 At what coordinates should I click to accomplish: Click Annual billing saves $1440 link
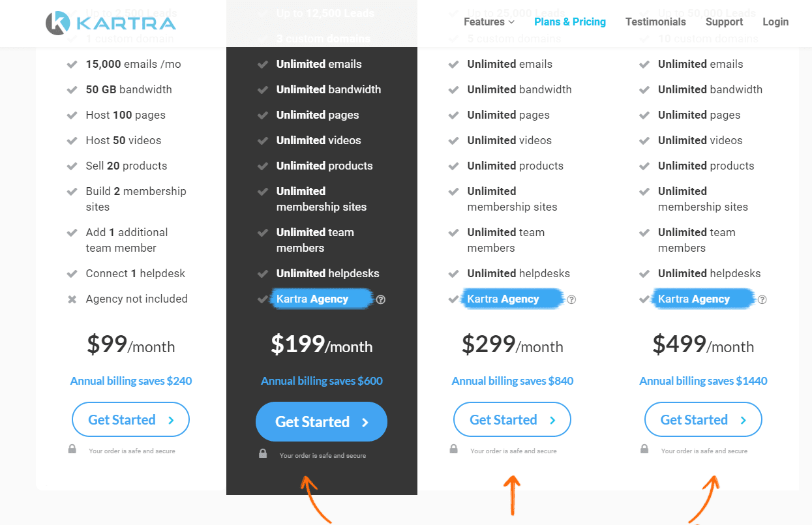tap(703, 381)
